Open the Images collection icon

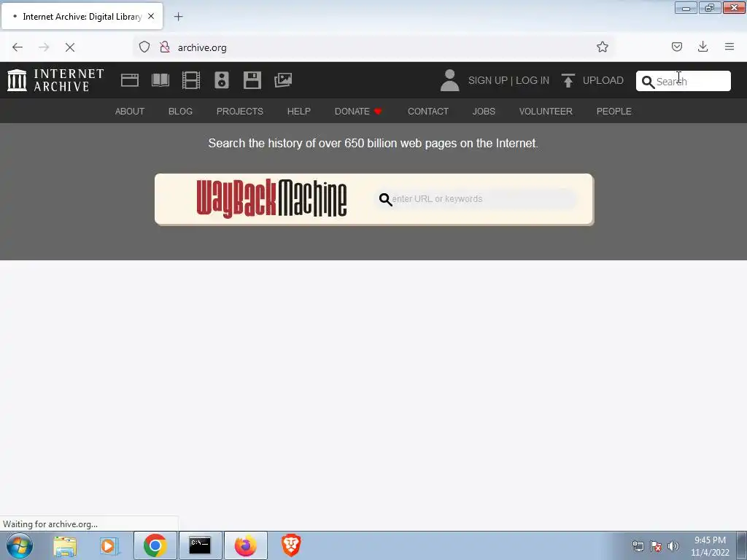(283, 80)
